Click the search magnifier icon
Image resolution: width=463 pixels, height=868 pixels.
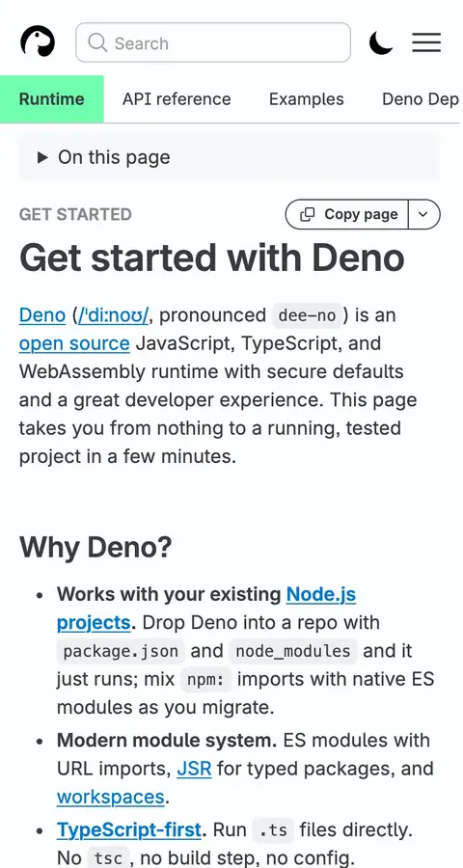click(x=97, y=42)
